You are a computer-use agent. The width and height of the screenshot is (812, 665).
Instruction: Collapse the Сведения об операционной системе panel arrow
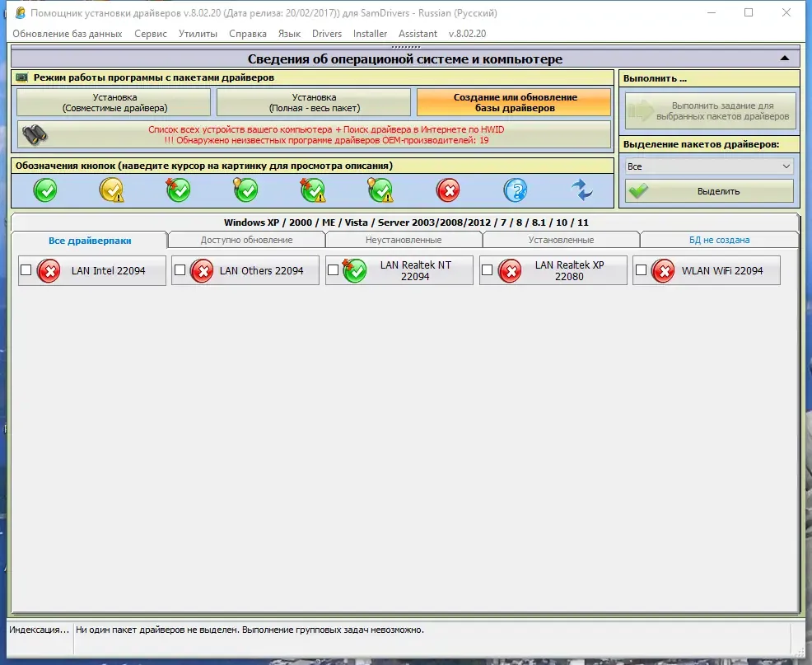785,58
